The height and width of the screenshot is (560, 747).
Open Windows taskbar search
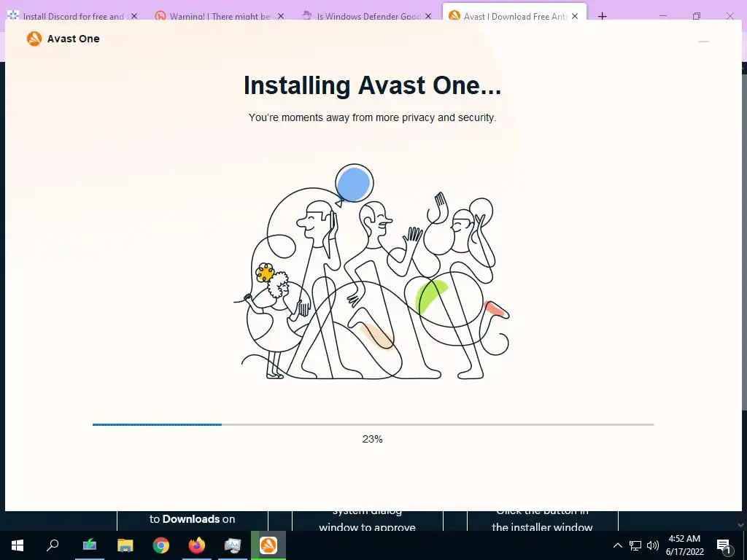point(53,545)
